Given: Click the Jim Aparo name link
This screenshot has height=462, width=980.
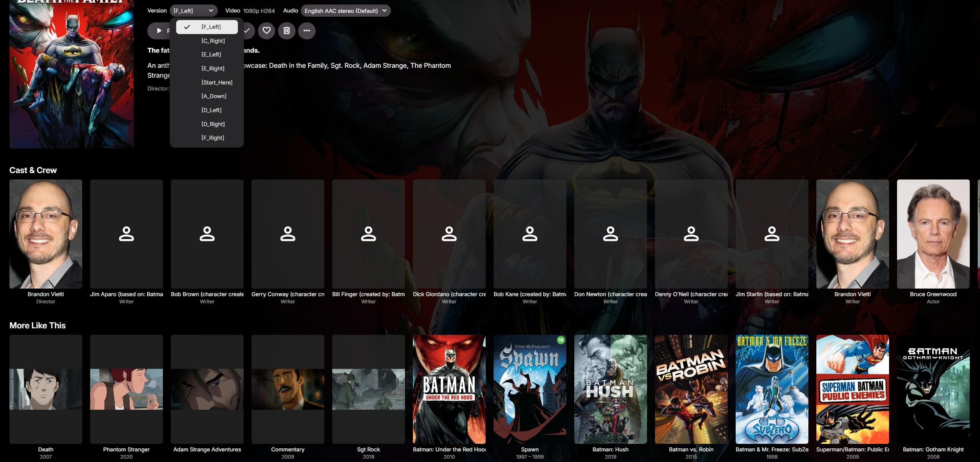Looking at the screenshot, I should [x=126, y=294].
